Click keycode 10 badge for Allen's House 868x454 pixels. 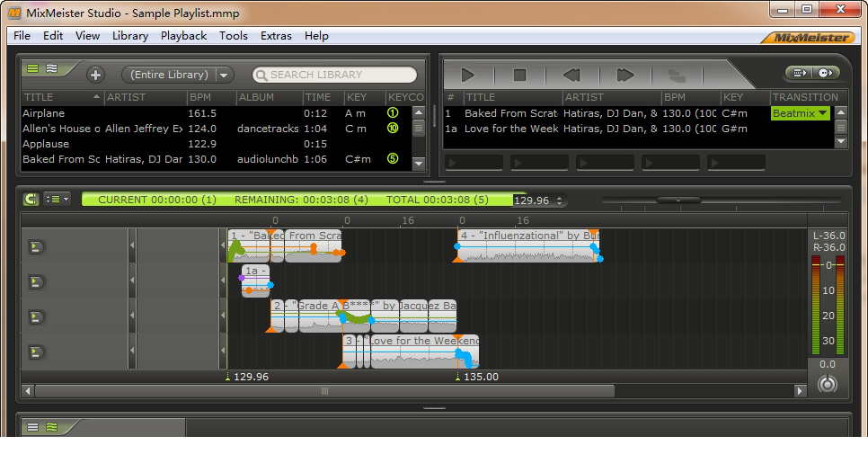(393, 129)
